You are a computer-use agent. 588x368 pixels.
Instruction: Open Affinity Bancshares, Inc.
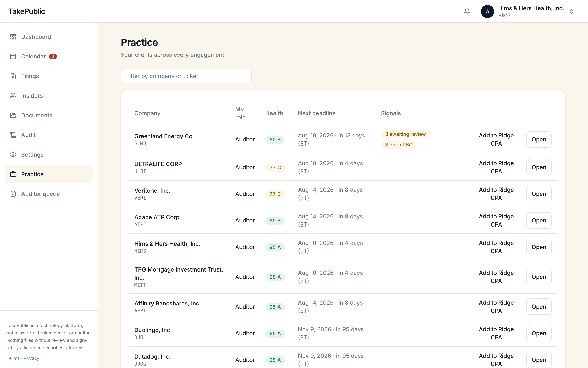coord(539,307)
